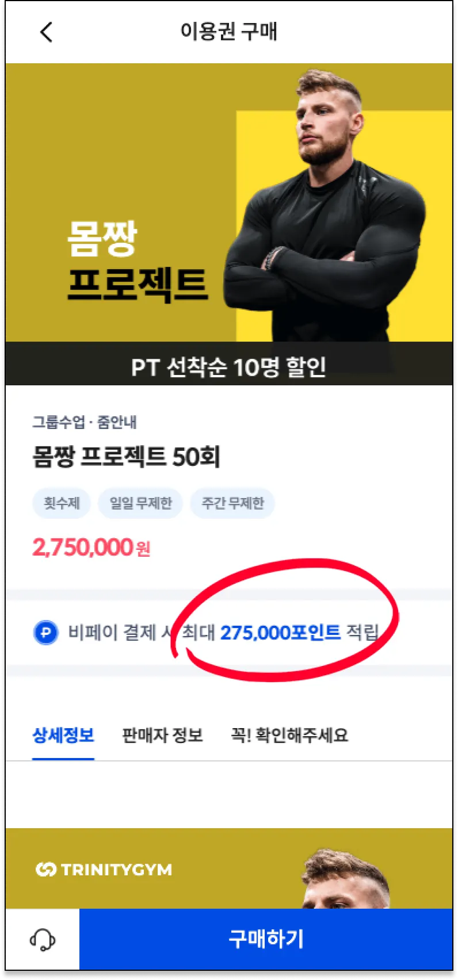Click the 275,000포인트 적립 link text

(299, 633)
